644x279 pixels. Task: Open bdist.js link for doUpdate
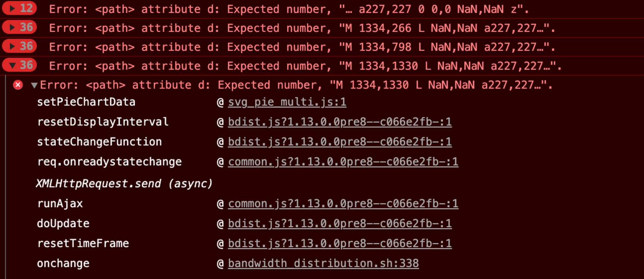pyautogui.click(x=340, y=224)
